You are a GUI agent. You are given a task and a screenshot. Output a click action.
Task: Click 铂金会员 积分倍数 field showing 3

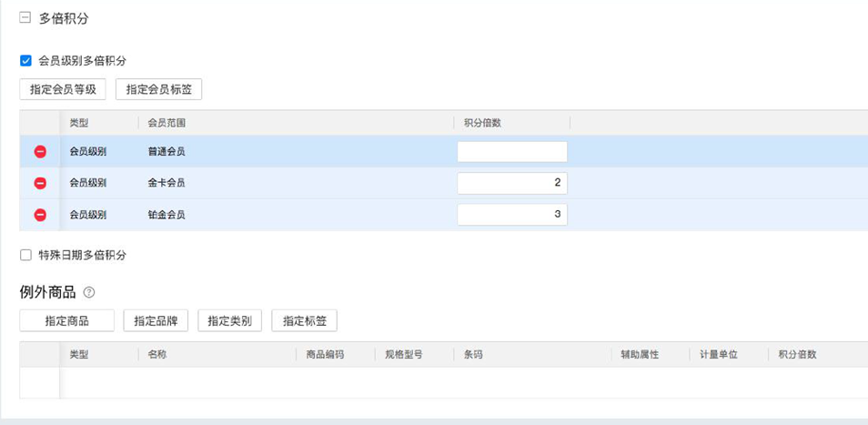tap(511, 215)
